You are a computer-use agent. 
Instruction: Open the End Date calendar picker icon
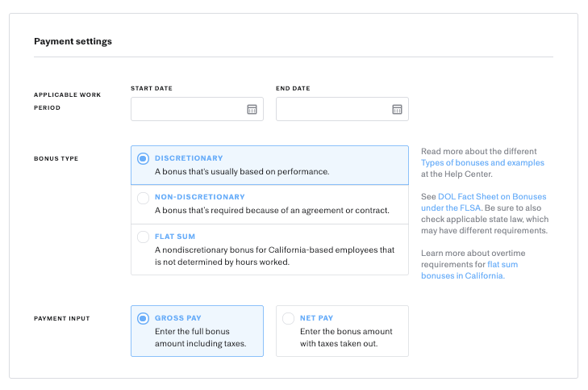[x=397, y=109]
